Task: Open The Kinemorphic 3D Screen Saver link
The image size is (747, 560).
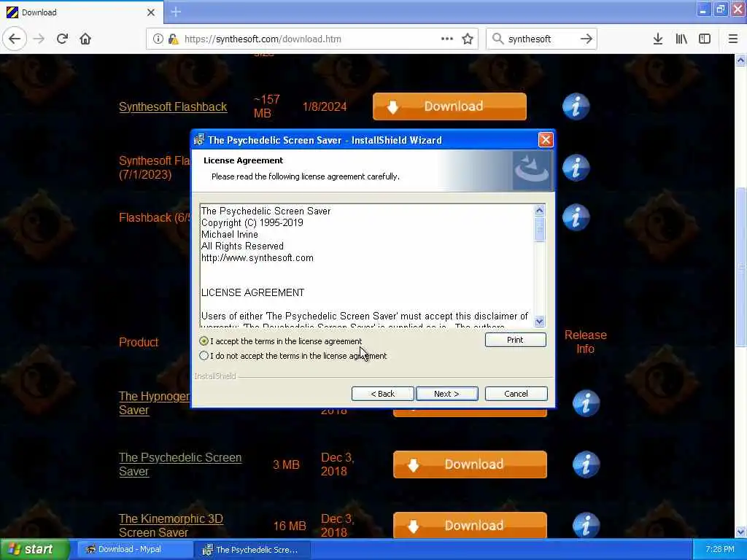Action: (171, 525)
